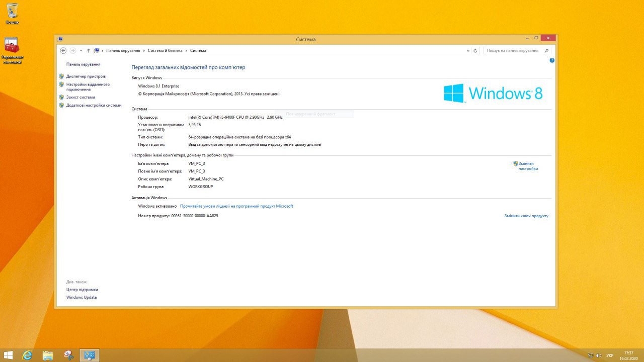The height and width of the screenshot is (362, 644).
Task: Refresh the address bar location
Action: pyautogui.click(x=475, y=51)
